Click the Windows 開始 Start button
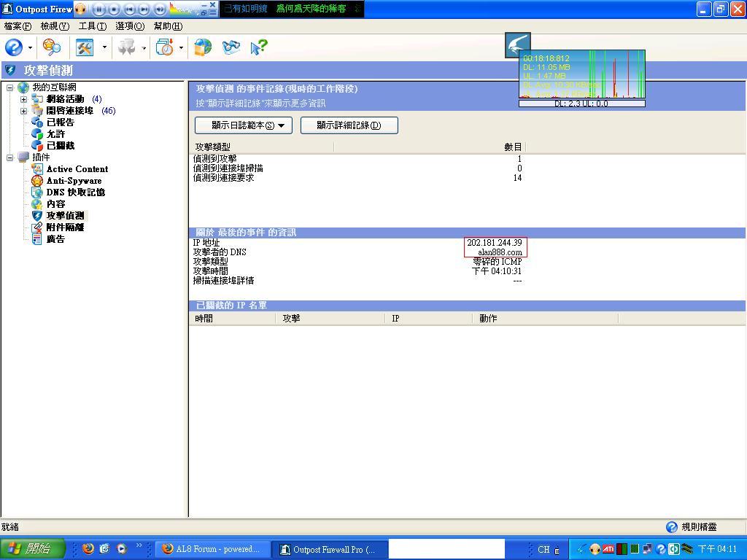Image resolution: width=747 pixels, height=560 pixels. [32, 548]
